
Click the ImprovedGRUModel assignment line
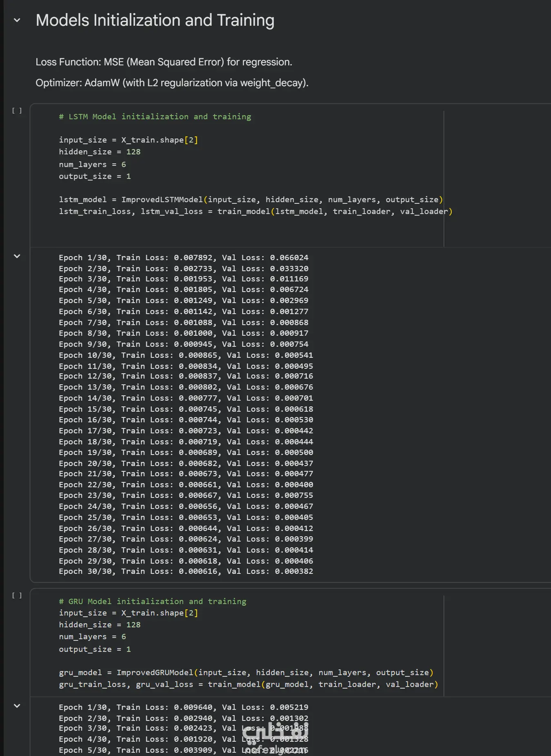click(x=246, y=673)
